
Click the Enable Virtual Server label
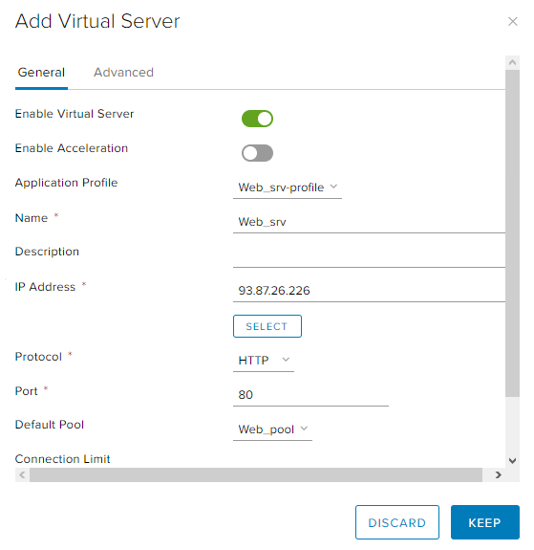pos(74,114)
